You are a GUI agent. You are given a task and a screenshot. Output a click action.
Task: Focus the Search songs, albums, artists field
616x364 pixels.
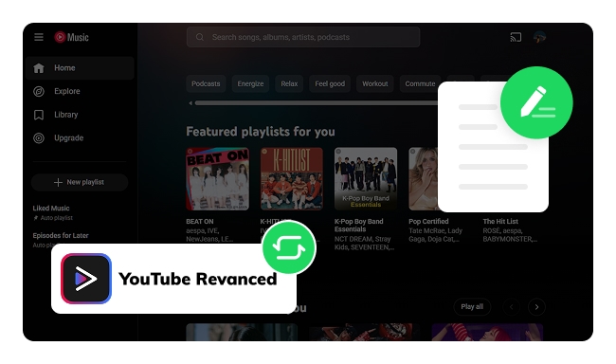[x=303, y=37]
